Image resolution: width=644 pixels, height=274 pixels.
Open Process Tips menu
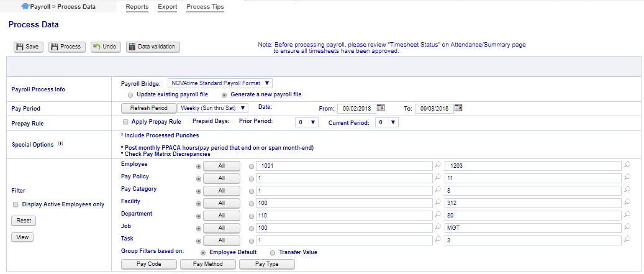click(206, 7)
